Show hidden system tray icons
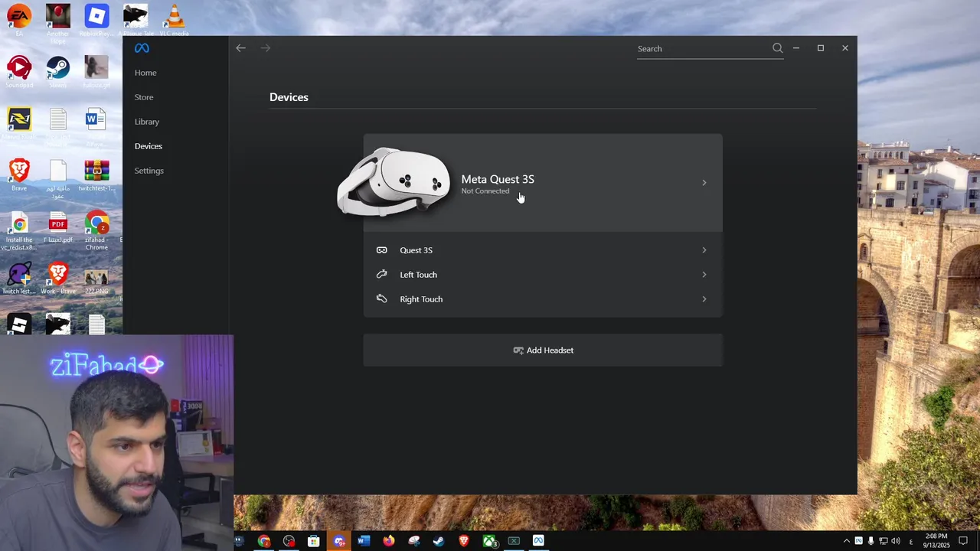The width and height of the screenshot is (980, 551). pyautogui.click(x=846, y=541)
